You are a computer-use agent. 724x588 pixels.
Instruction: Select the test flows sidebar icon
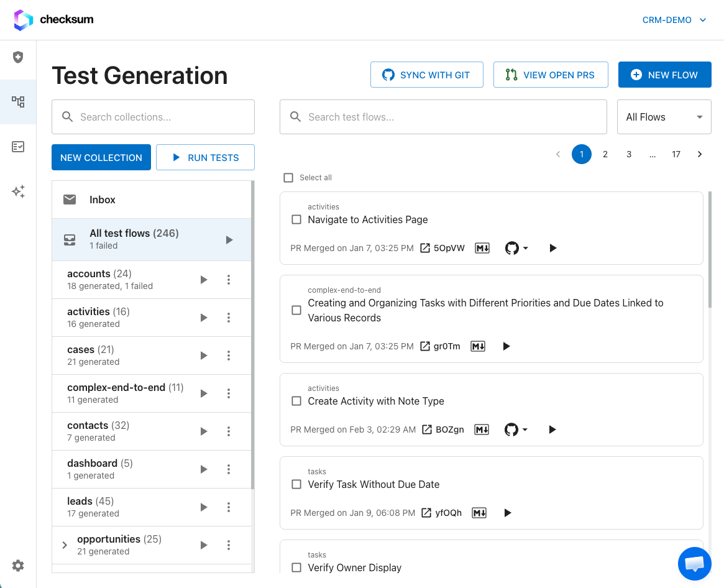click(x=18, y=101)
